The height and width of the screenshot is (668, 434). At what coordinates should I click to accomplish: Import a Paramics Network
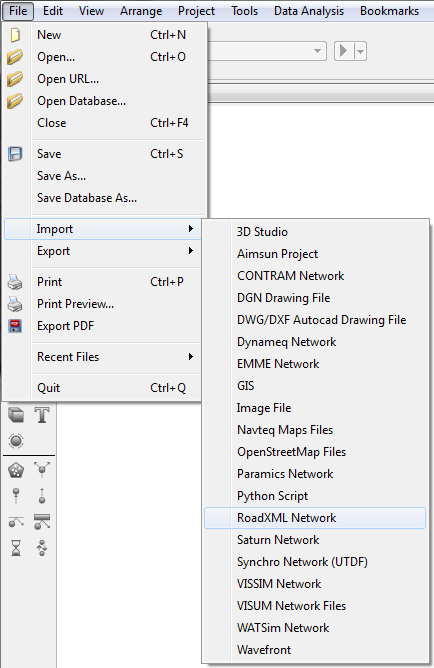click(315, 474)
